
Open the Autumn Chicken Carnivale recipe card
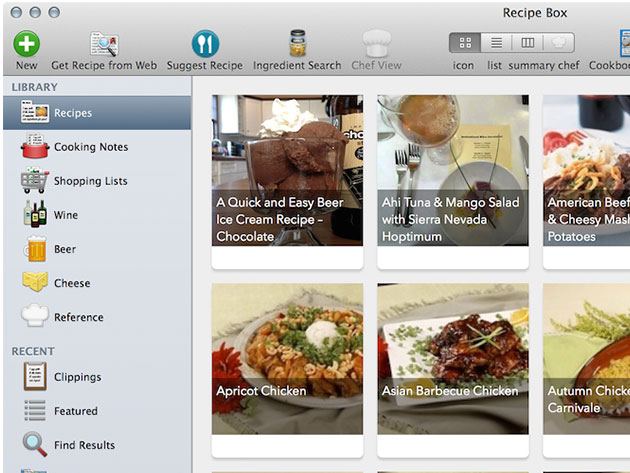click(x=586, y=370)
